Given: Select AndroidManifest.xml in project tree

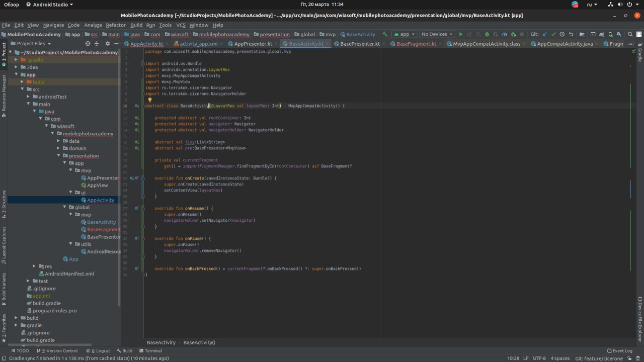Looking at the screenshot, I should point(69,274).
